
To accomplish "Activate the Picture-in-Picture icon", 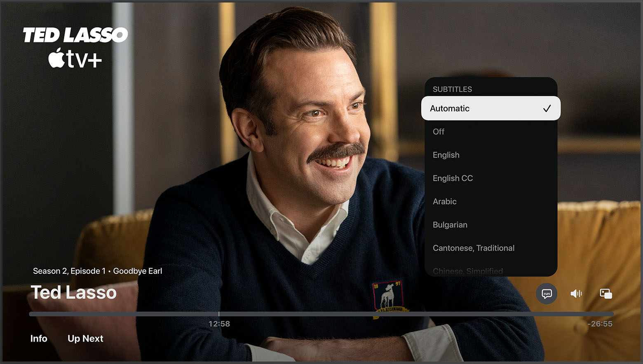I will click(606, 294).
